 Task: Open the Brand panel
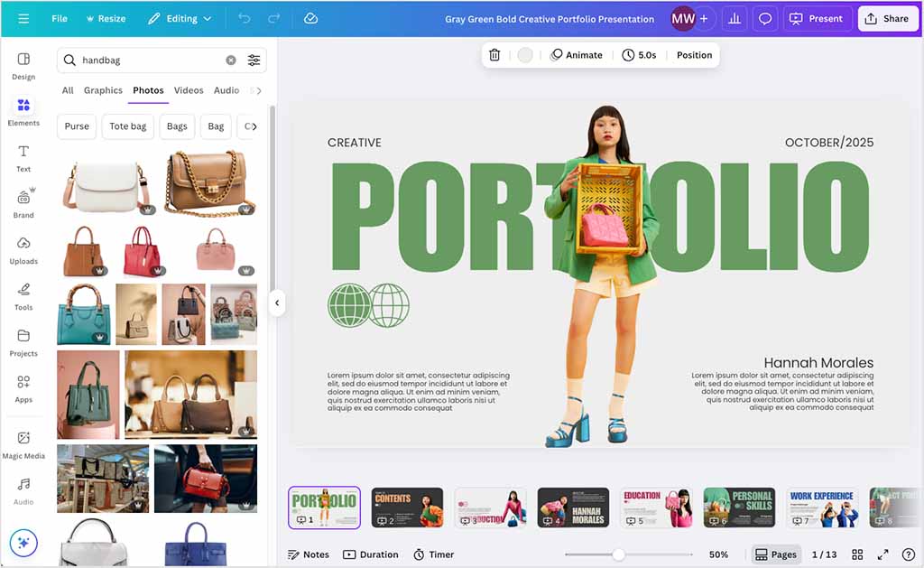coord(23,204)
